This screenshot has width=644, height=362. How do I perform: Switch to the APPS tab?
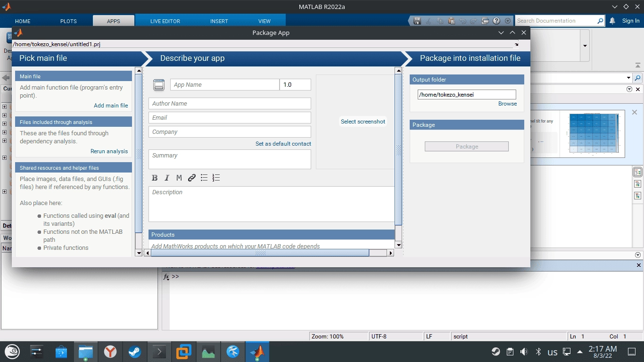[x=114, y=21]
